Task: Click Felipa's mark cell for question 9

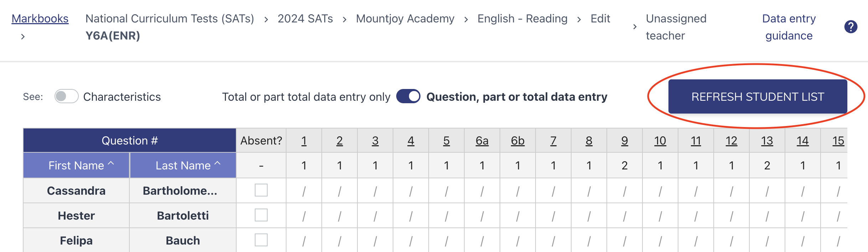Action: tap(625, 241)
